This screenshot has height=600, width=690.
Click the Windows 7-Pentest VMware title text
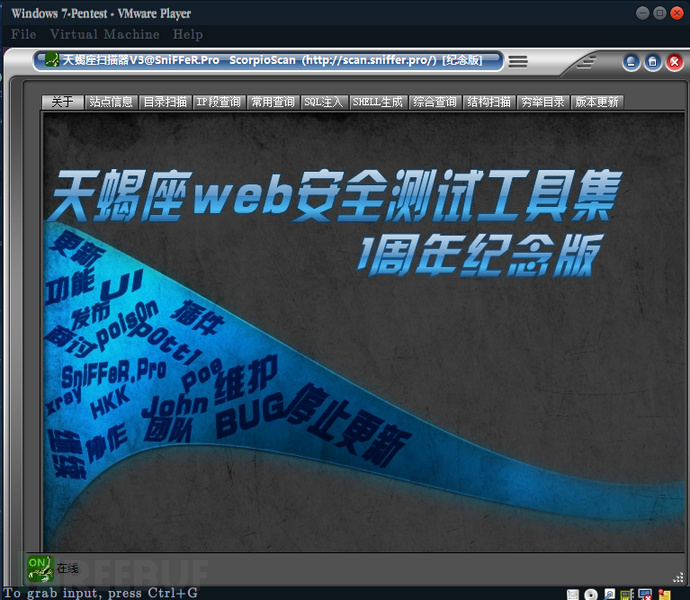coord(101,14)
